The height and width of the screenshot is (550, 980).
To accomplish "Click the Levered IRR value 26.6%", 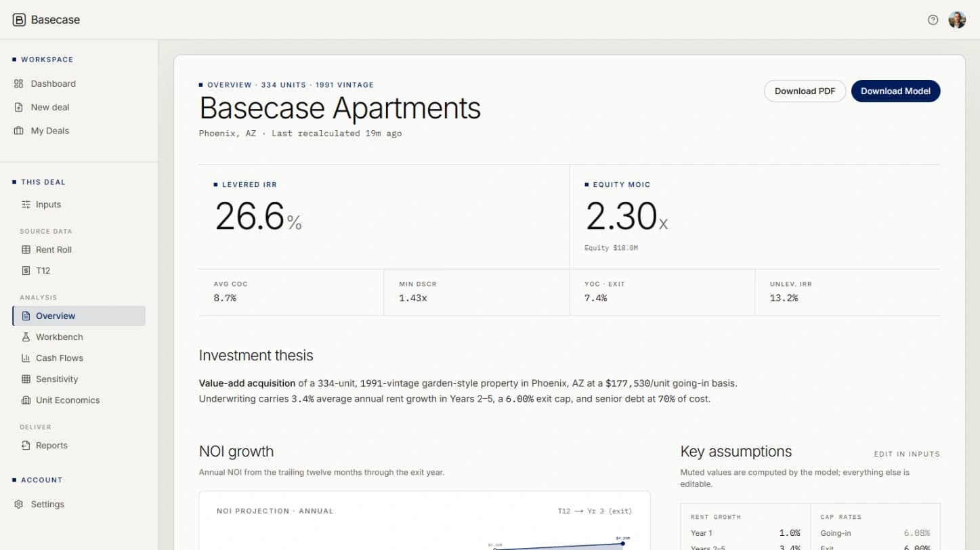I will (259, 217).
